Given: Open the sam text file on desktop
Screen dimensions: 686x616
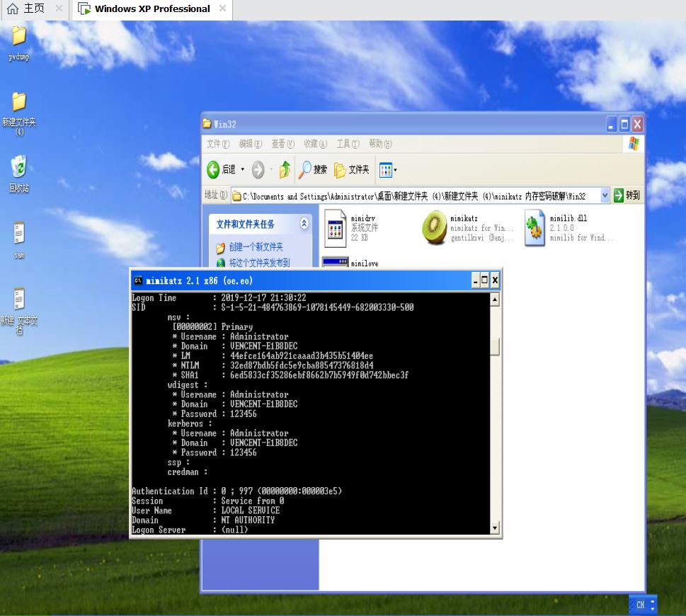Looking at the screenshot, I should coord(19,240).
